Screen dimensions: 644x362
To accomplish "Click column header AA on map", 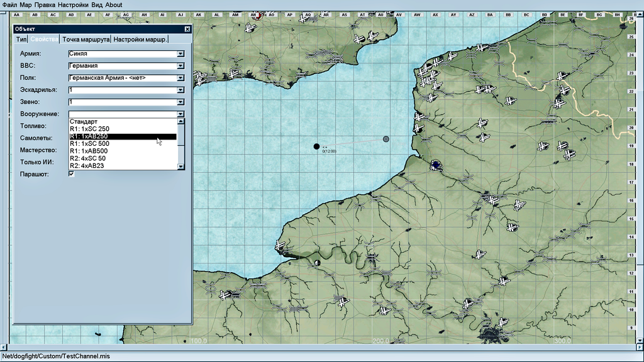I will tap(16, 15).
